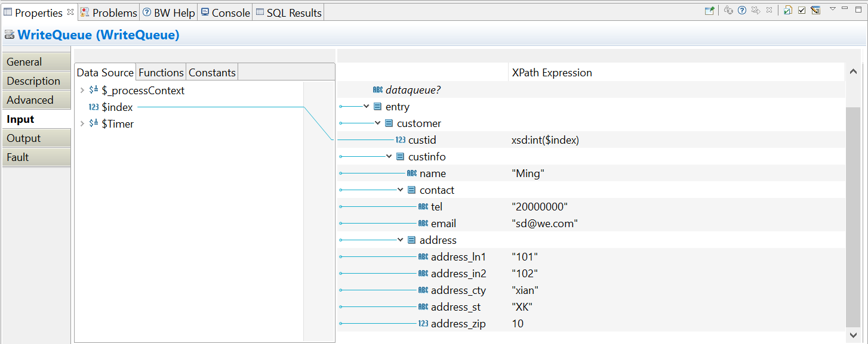Collapse the address element node
Screen dimensions: 868x344
tap(400, 240)
